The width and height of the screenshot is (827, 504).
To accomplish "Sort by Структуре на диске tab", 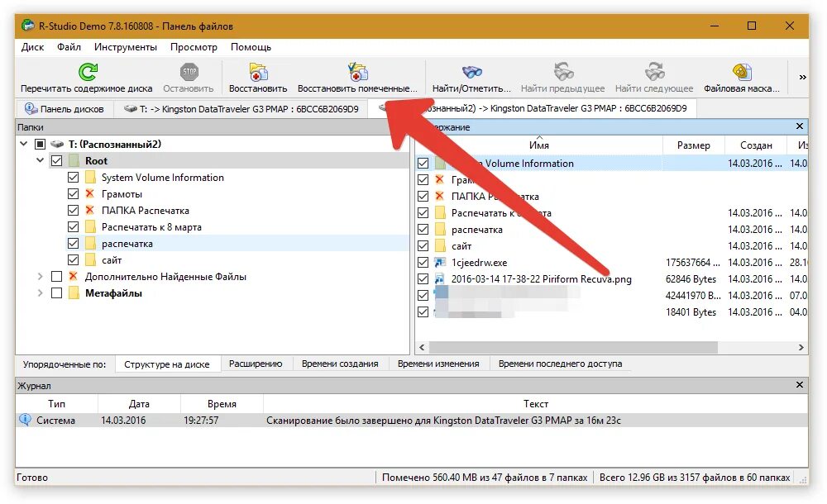I will point(167,364).
